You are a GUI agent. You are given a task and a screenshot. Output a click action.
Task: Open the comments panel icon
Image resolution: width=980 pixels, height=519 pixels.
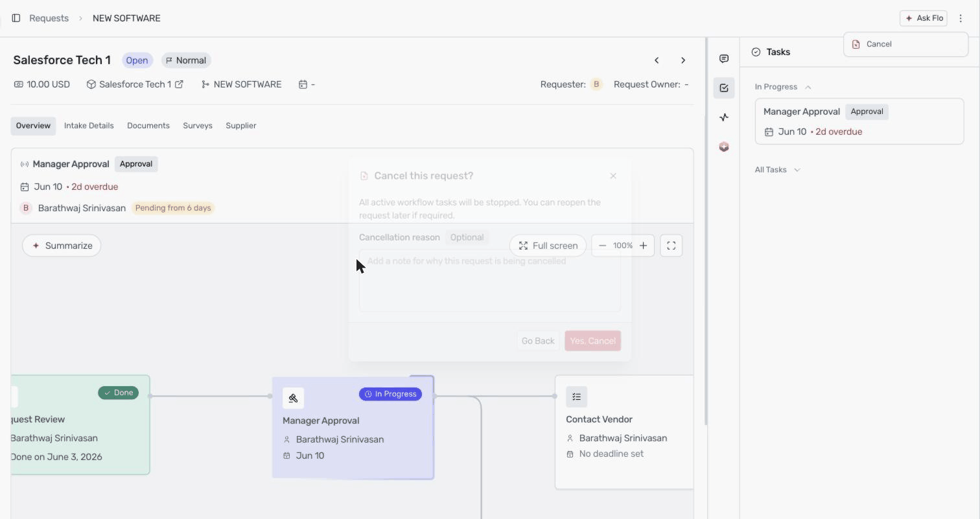[724, 59]
